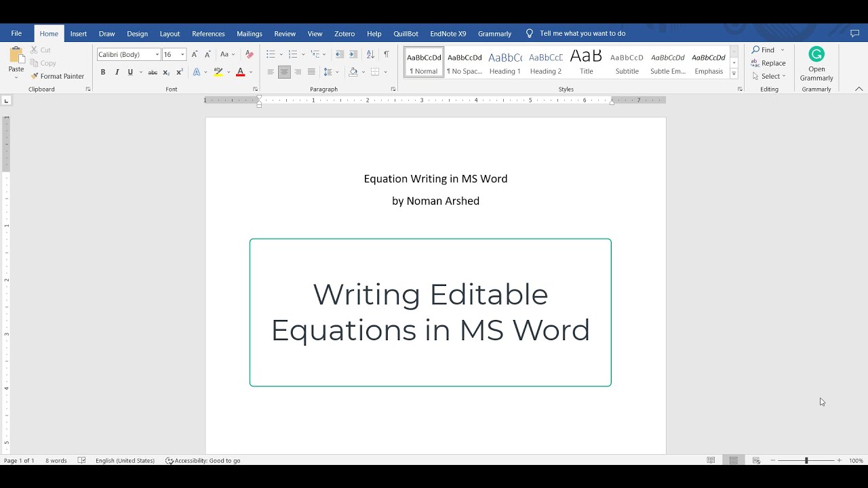Expand the Styles gallery more button

734,74
